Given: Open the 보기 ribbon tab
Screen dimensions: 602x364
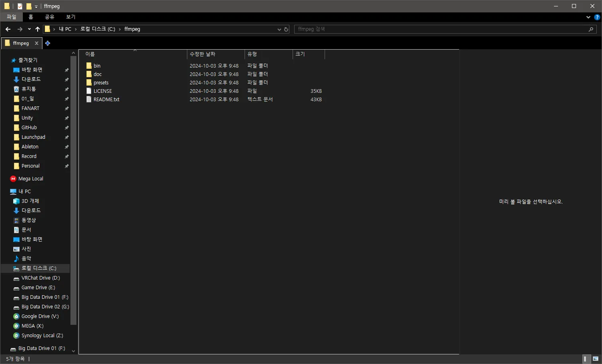Looking at the screenshot, I should [71, 17].
